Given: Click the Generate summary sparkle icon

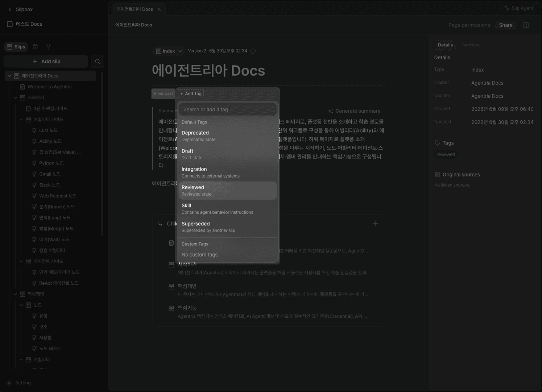Looking at the screenshot, I should [330, 111].
